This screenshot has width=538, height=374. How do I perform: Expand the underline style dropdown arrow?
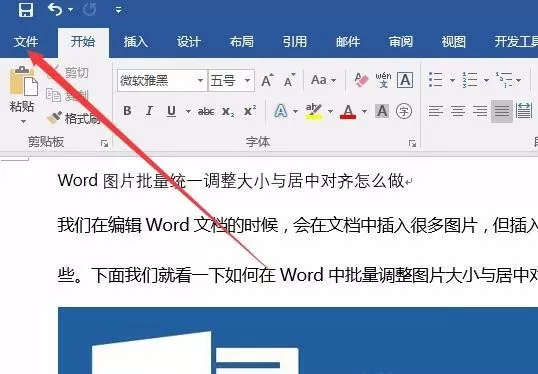pos(188,111)
